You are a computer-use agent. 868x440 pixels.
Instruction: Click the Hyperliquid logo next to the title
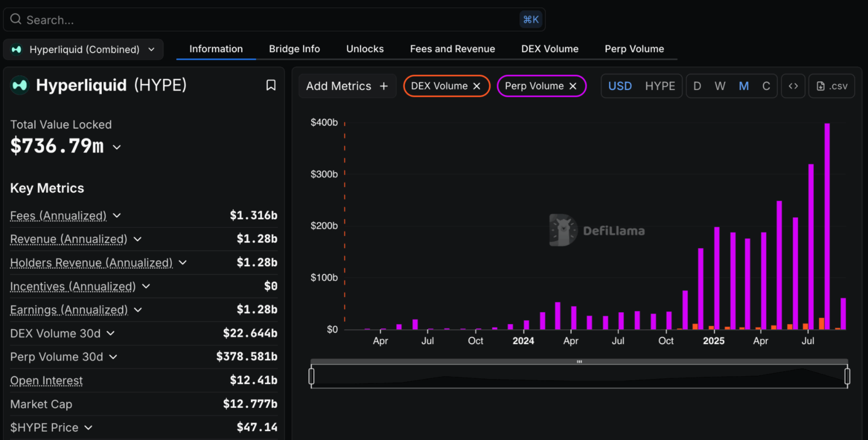[18, 85]
